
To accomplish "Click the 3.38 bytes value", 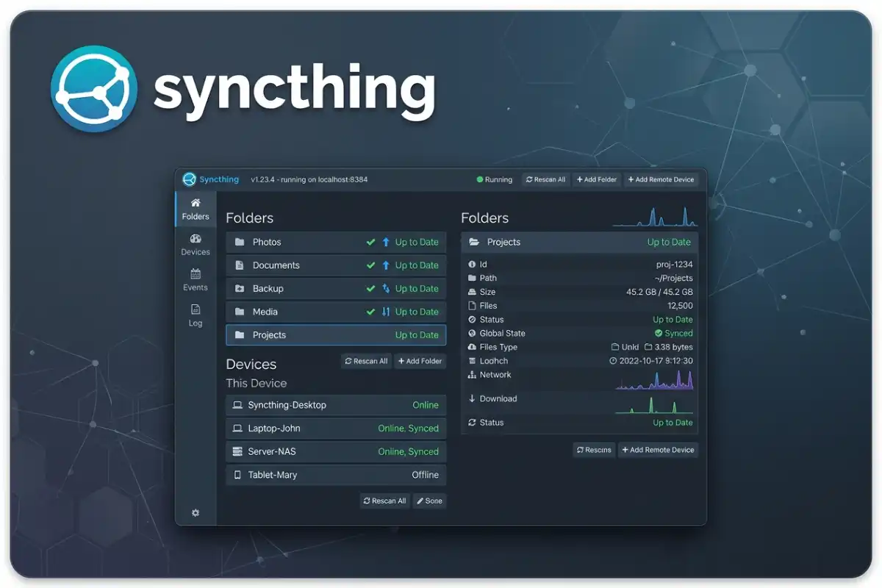I will tap(674, 347).
